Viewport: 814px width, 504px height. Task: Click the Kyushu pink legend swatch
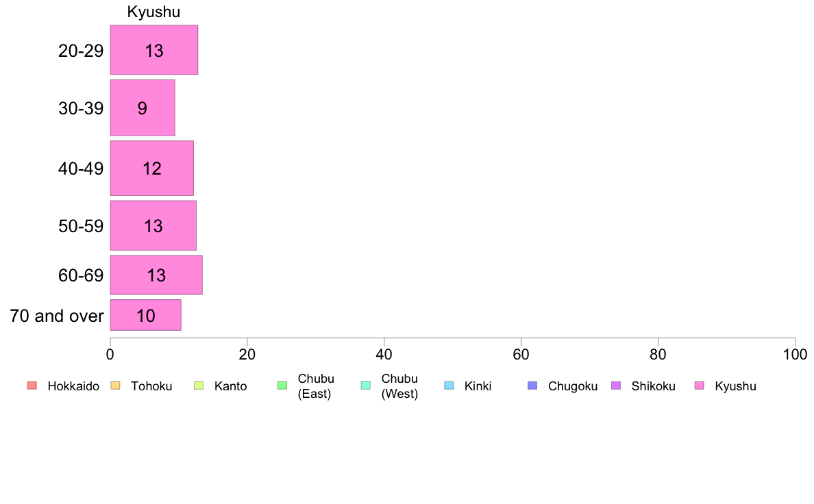coord(700,386)
